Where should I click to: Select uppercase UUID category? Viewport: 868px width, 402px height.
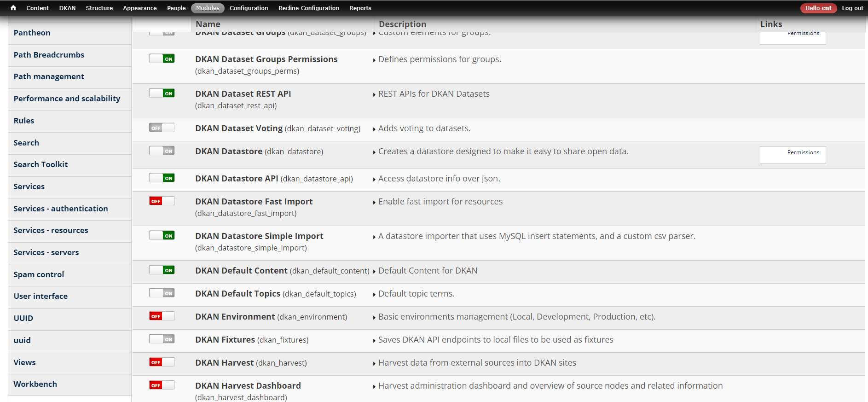(69, 319)
